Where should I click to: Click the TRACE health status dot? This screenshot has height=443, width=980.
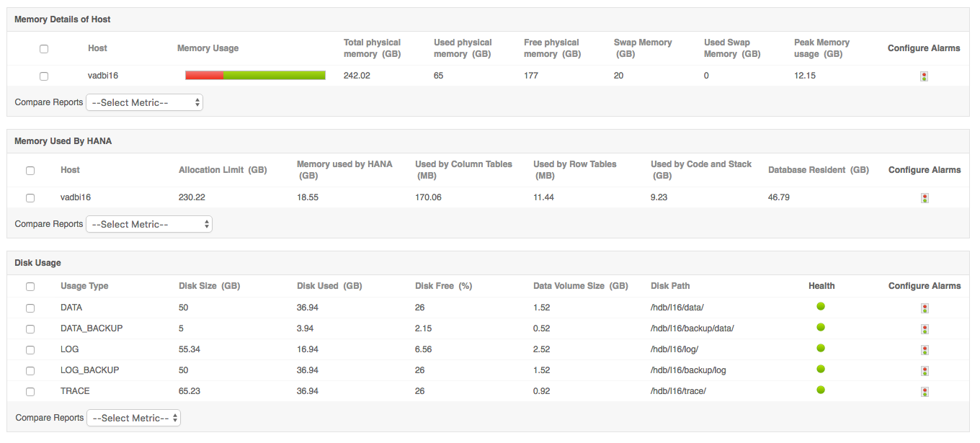click(821, 390)
